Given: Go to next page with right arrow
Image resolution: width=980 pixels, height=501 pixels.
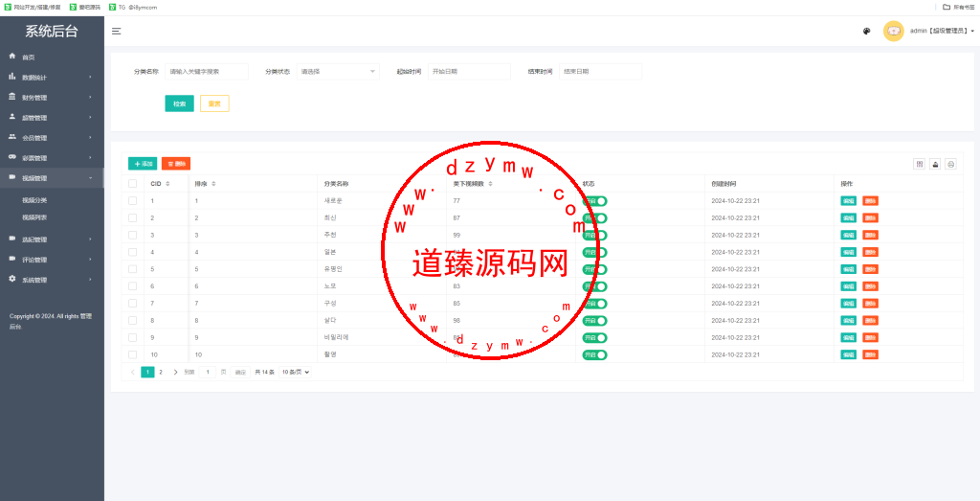Looking at the screenshot, I should (175, 372).
